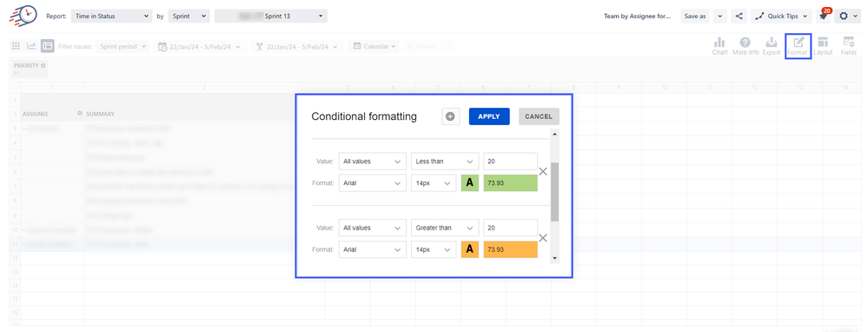Image resolution: width=868 pixels, height=332 pixels.
Task: Click the gear icon next to PRIORITY
Action: [x=43, y=65]
